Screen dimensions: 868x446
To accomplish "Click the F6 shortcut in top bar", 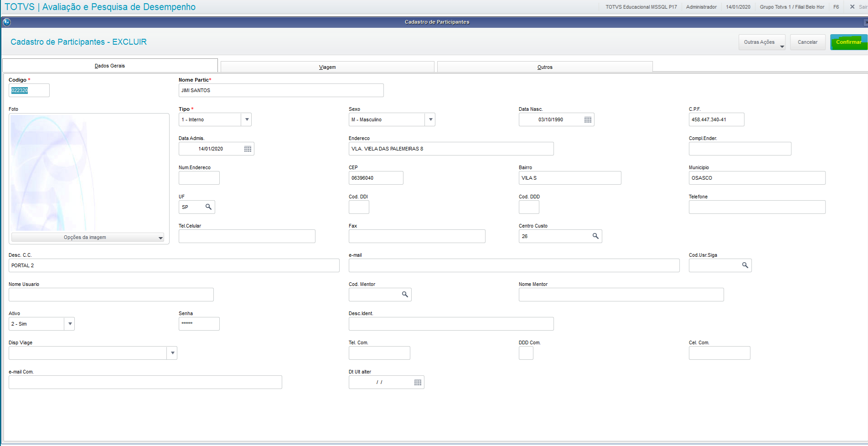I will point(836,7).
